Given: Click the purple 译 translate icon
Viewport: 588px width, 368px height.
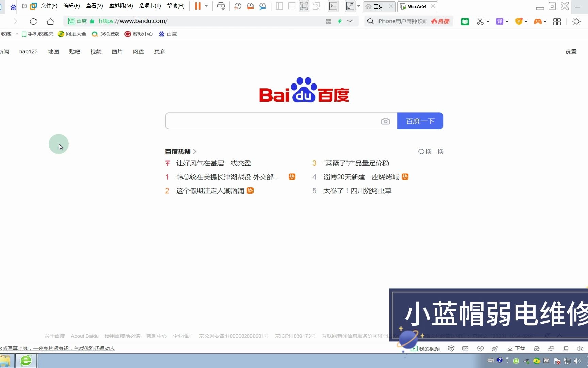Looking at the screenshot, I should [500, 21].
